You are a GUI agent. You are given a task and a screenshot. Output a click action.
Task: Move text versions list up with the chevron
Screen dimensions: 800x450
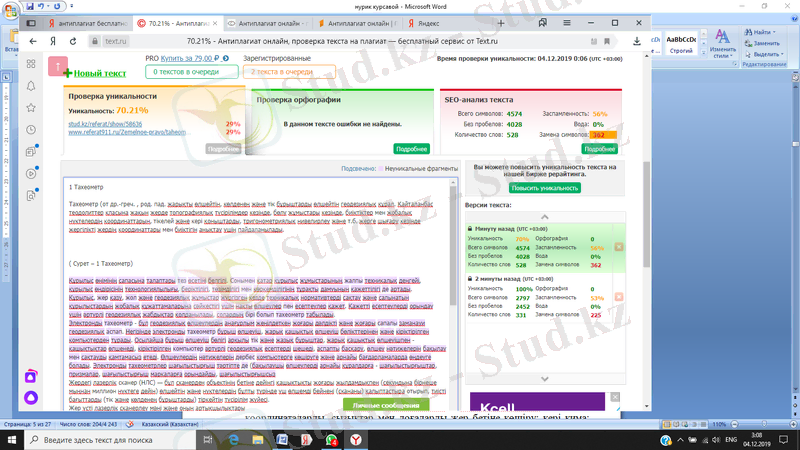pos(544,217)
